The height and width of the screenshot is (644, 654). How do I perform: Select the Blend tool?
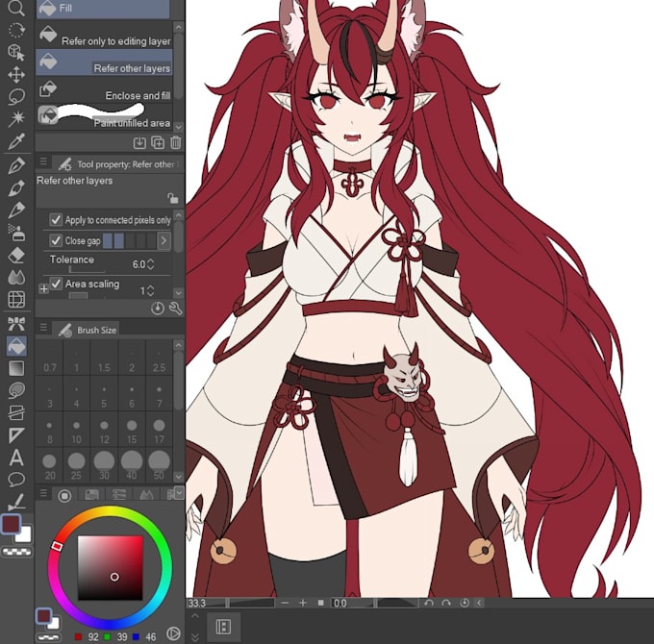click(x=16, y=277)
